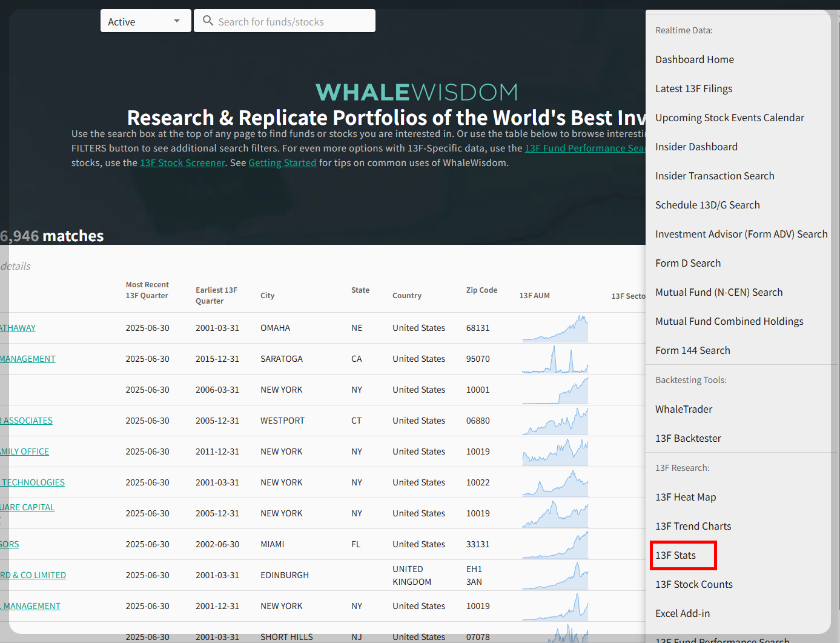Open the UARE CAPITAL fund link
The image size is (840, 643).
[x=27, y=507]
